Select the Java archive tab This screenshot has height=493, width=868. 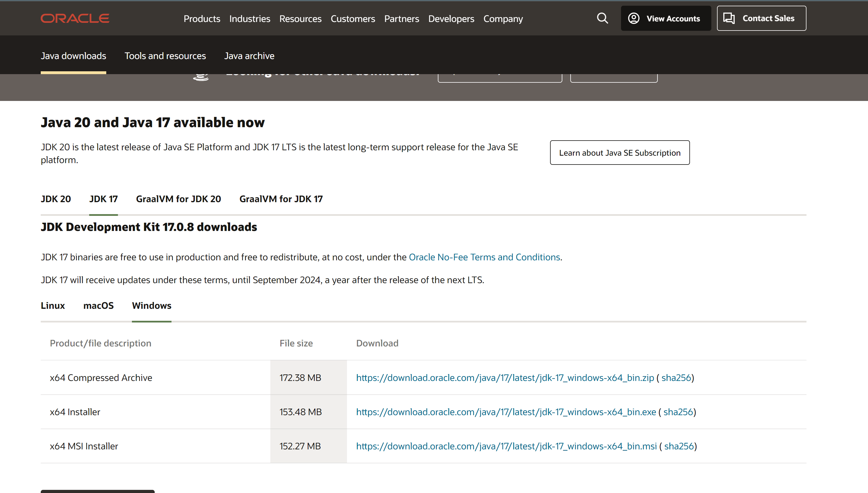249,56
